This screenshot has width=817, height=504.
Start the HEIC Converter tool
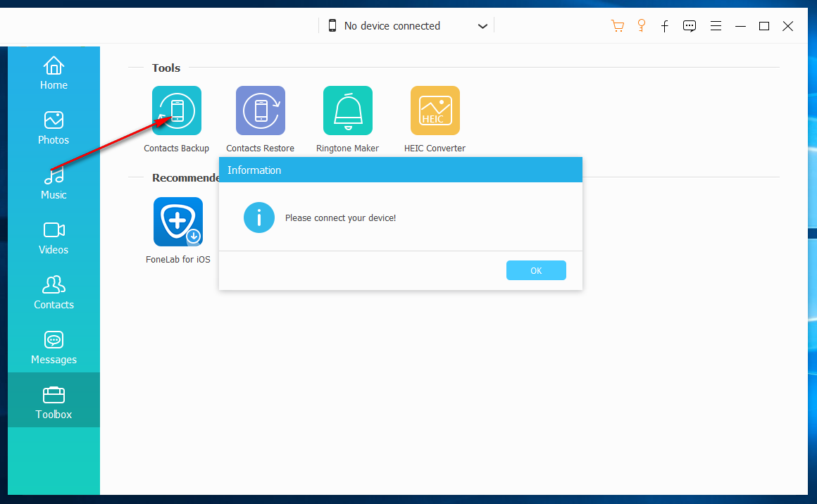pyautogui.click(x=435, y=111)
